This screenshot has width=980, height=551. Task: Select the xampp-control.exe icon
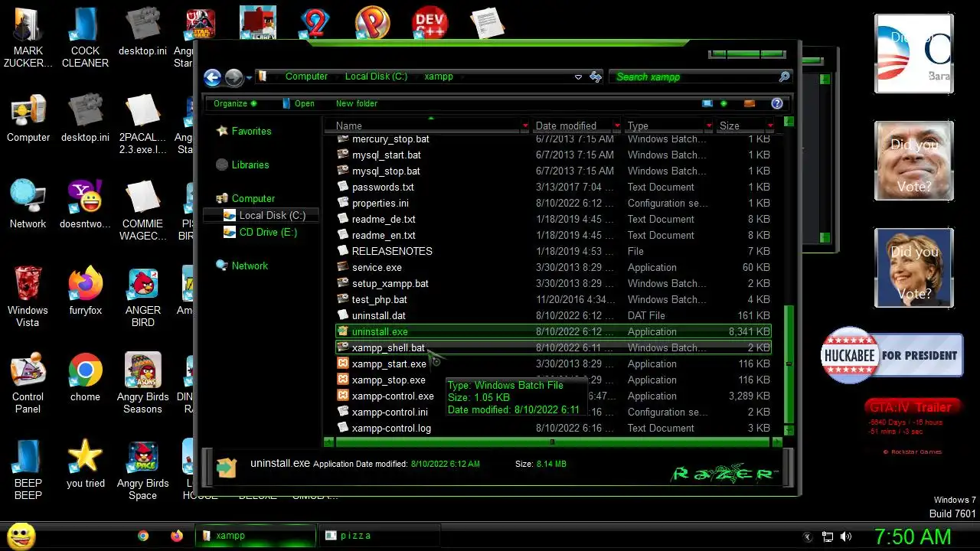pos(344,396)
